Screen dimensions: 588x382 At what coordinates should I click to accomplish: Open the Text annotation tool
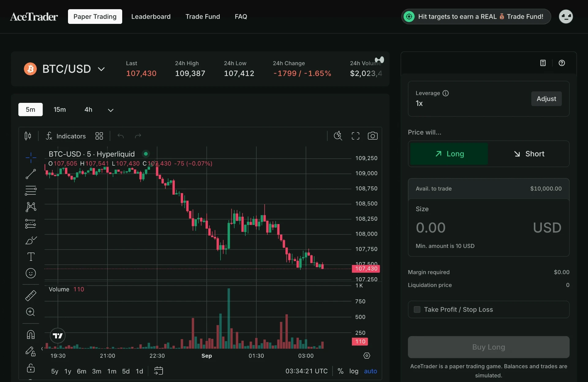(x=30, y=257)
